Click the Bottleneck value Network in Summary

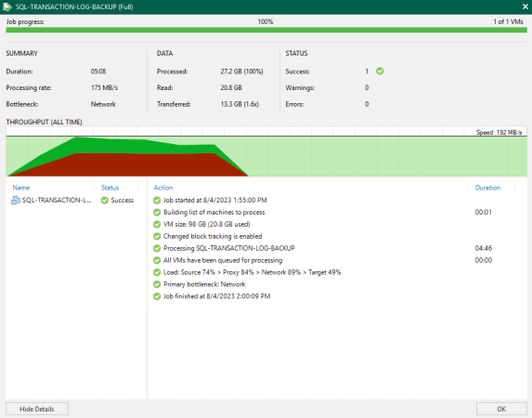click(103, 104)
